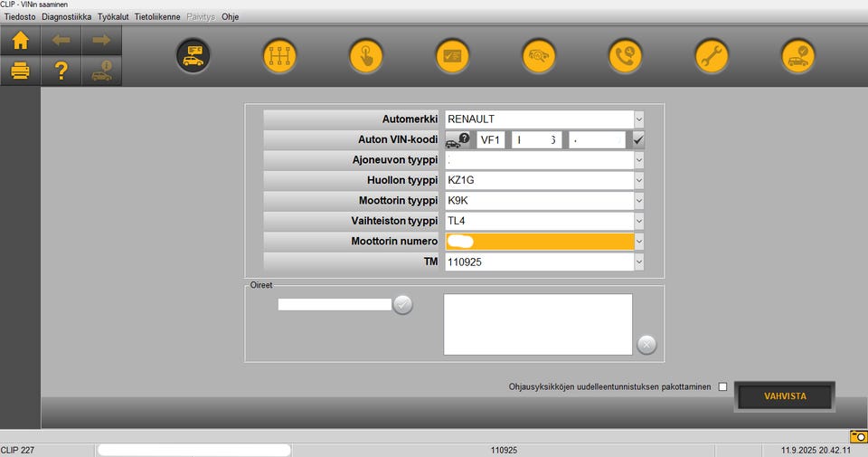This screenshot has width=868, height=457.
Task: Expand the Moottorin numero dropdown
Action: click(639, 242)
